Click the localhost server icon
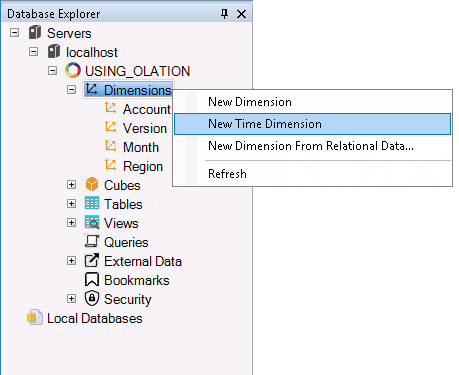The height and width of the screenshot is (375, 459). pos(54,52)
